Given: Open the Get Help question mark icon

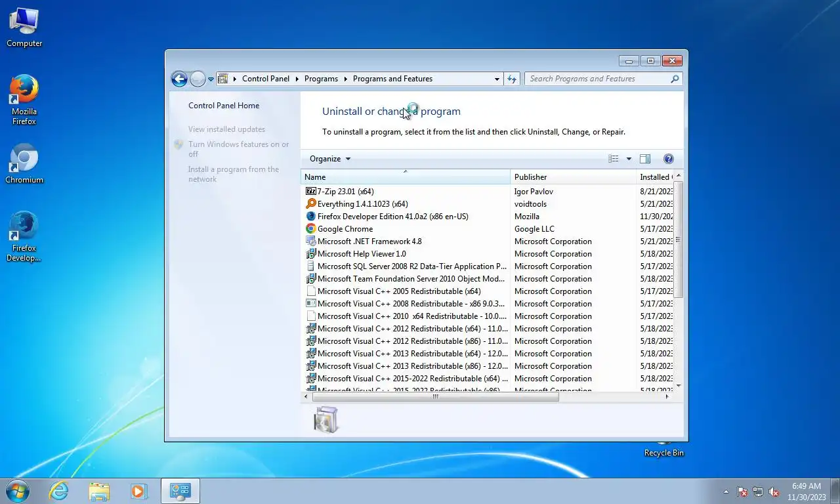Looking at the screenshot, I should coord(669,159).
